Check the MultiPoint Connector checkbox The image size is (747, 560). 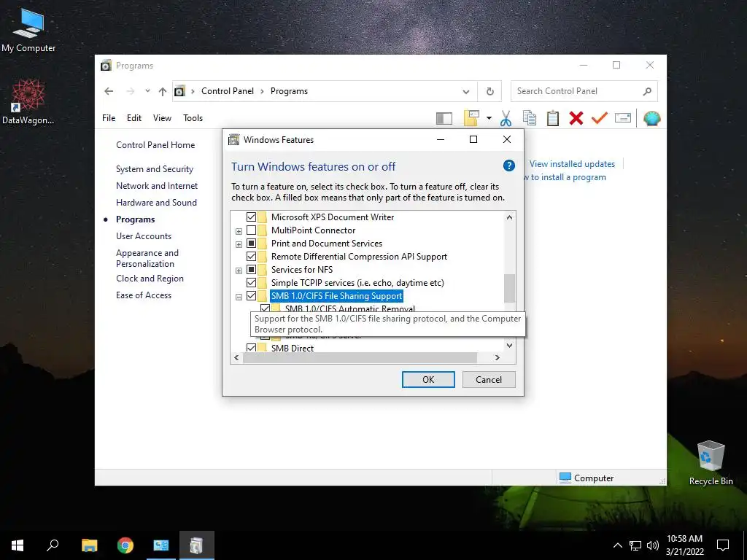click(251, 230)
